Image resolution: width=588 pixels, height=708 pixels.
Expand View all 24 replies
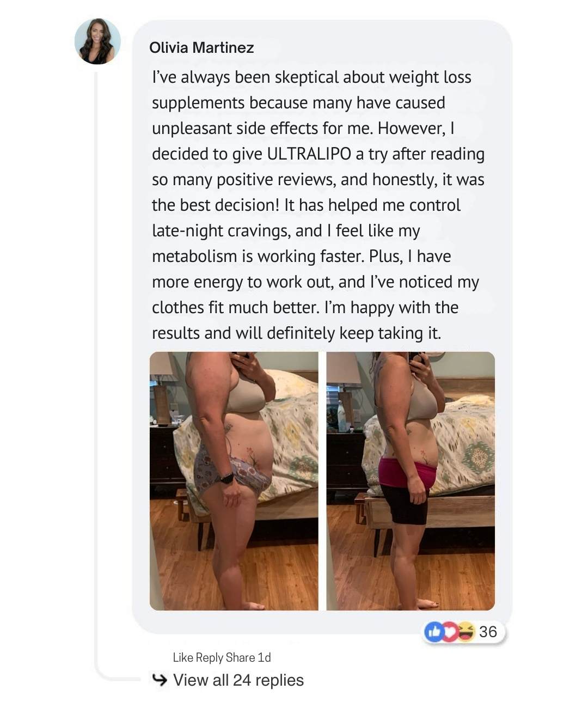point(238,680)
